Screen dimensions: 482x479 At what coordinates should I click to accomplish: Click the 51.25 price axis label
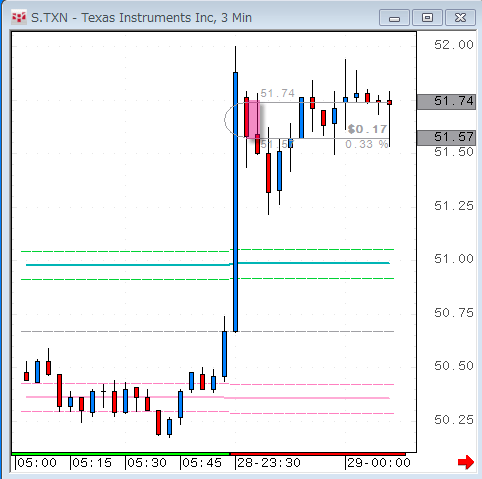point(454,206)
